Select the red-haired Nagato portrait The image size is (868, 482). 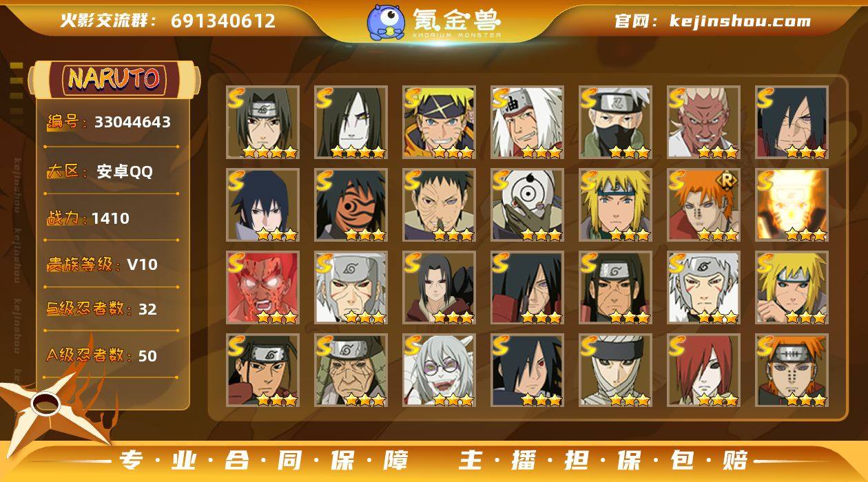(x=703, y=370)
